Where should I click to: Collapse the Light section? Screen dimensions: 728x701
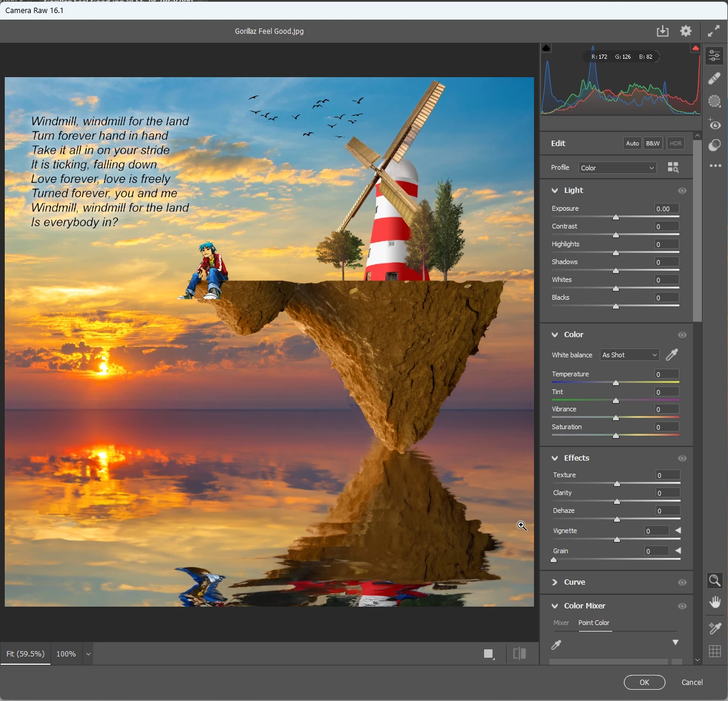click(x=555, y=191)
